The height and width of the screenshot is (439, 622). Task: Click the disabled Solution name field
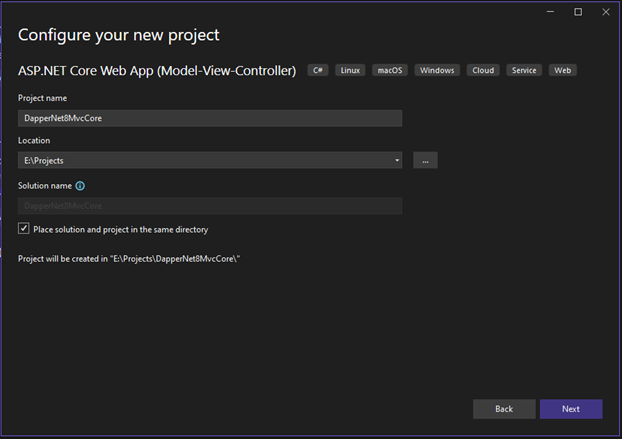210,206
